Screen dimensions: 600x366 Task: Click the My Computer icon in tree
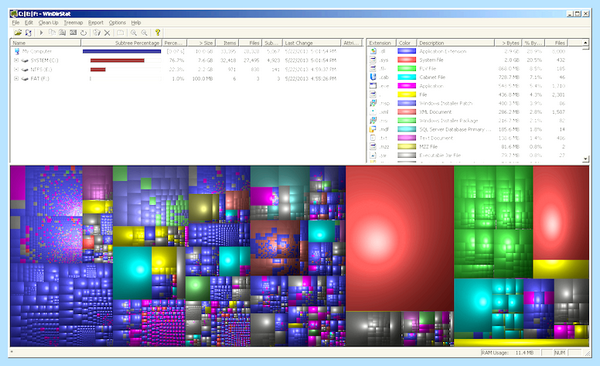(16, 51)
